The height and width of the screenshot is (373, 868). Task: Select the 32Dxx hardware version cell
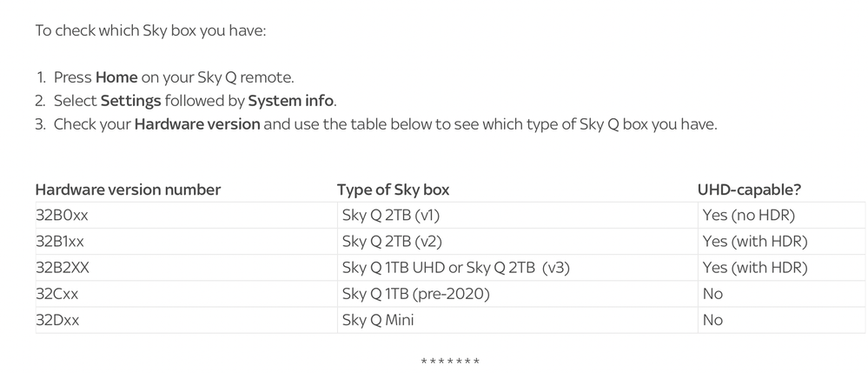[57, 320]
